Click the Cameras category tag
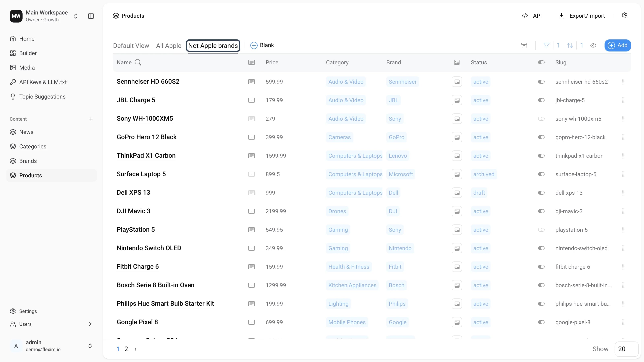The height and width of the screenshot is (362, 644). click(340, 137)
